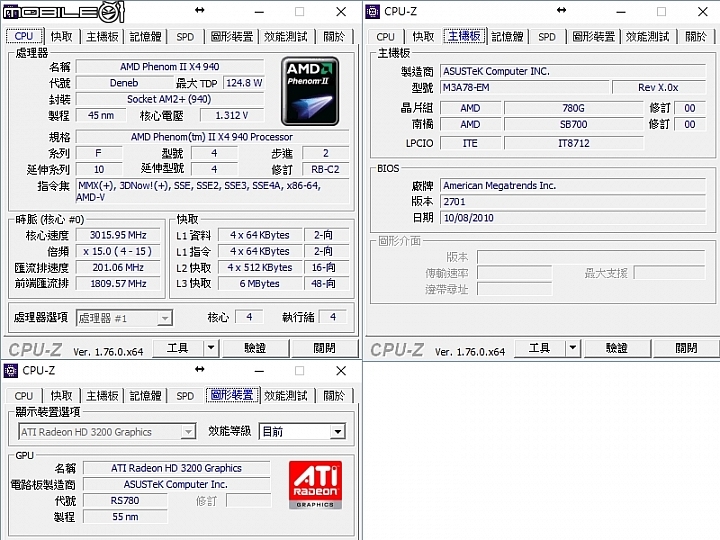Click BIOS date value 10/08/2010

coord(573,218)
